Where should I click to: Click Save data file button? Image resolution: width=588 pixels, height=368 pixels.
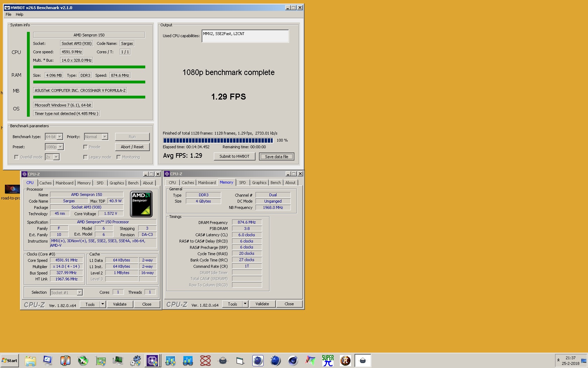276,157
